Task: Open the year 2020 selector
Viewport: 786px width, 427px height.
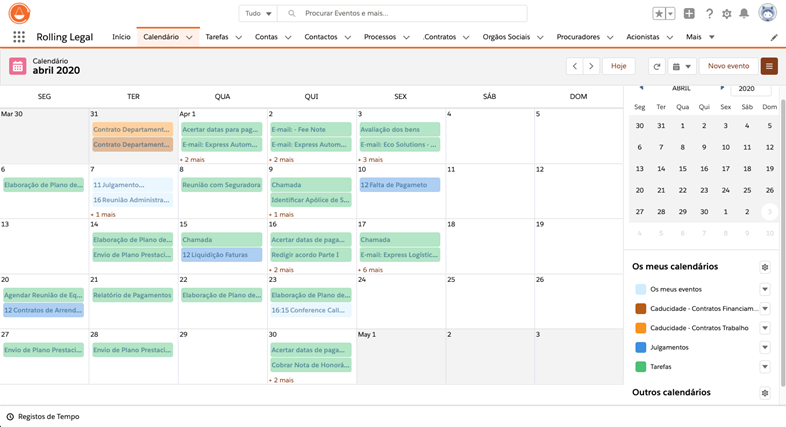Action: 750,88
